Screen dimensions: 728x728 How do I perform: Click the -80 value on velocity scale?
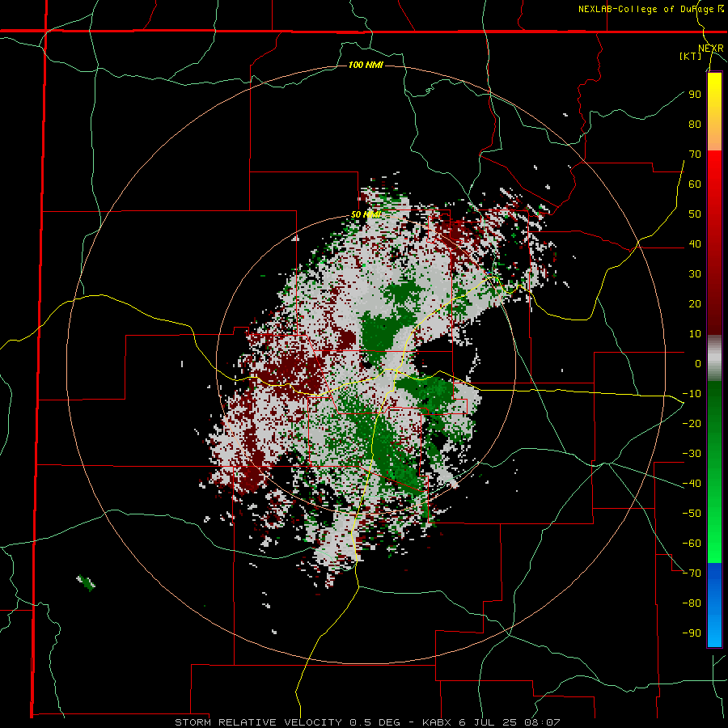(692, 603)
